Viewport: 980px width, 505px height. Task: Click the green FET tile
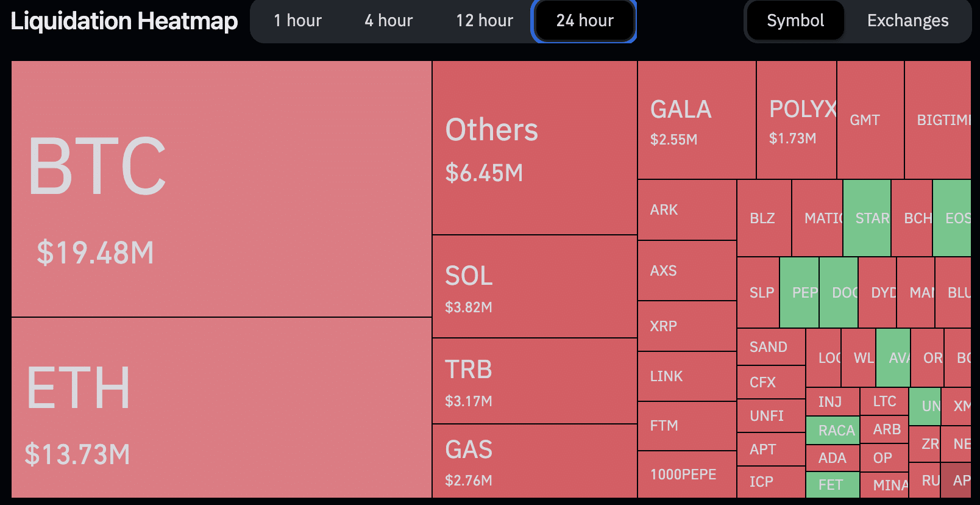833,485
